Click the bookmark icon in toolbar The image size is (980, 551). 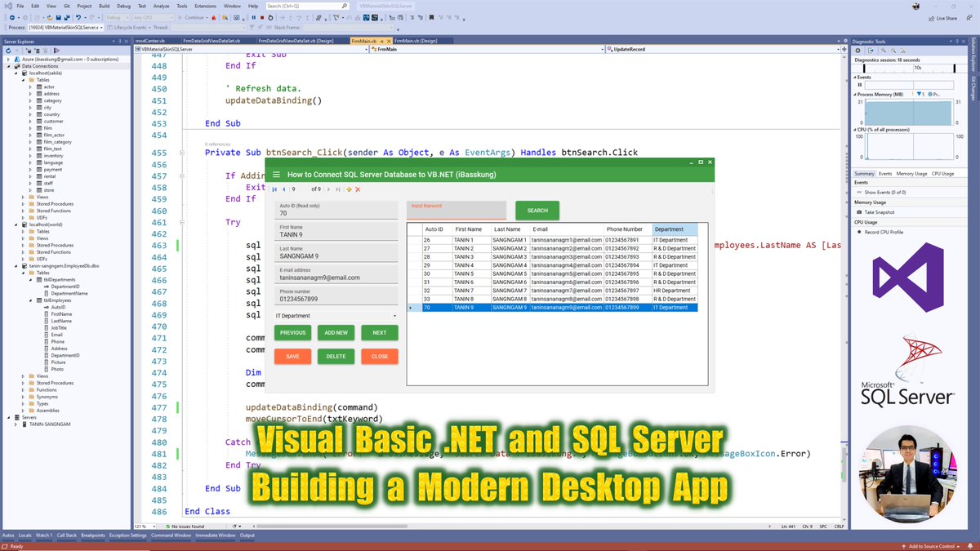coord(430,17)
